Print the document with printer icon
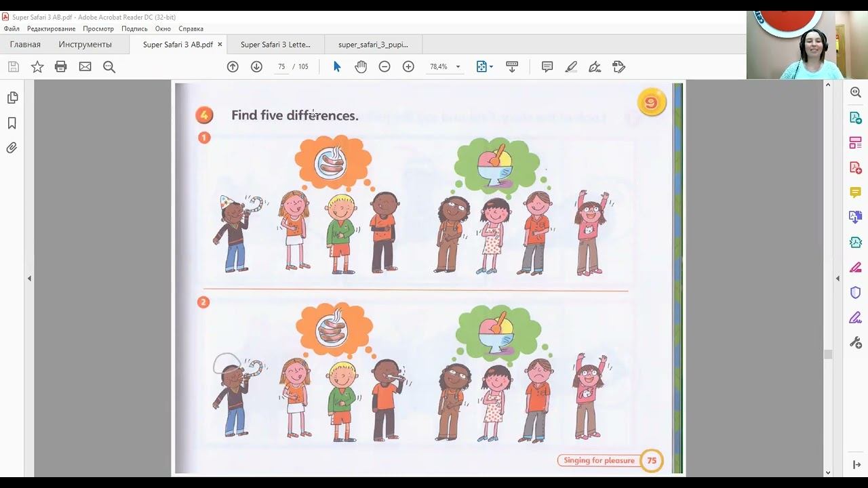The image size is (868, 488). point(61,66)
